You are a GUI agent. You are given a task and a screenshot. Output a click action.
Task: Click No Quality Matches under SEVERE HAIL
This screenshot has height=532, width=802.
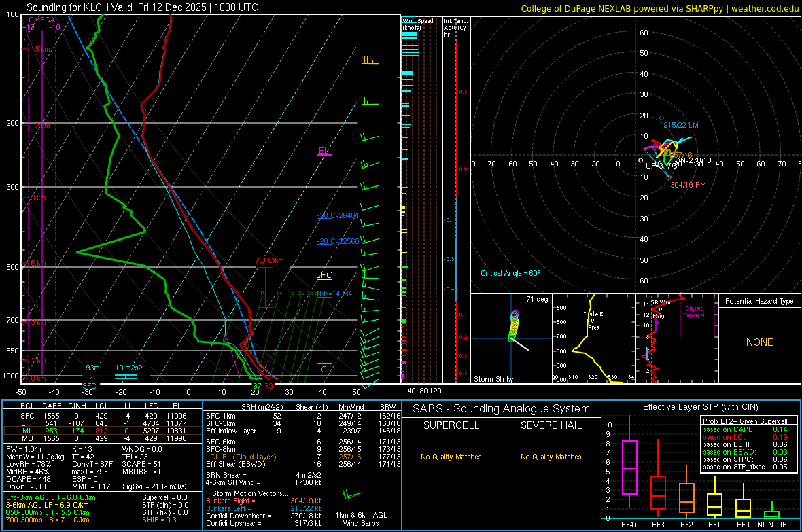pyautogui.click(x=551, y=457)
